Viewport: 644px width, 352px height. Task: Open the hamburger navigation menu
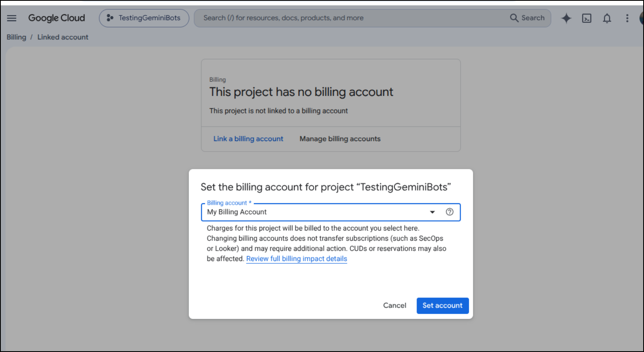12,18
